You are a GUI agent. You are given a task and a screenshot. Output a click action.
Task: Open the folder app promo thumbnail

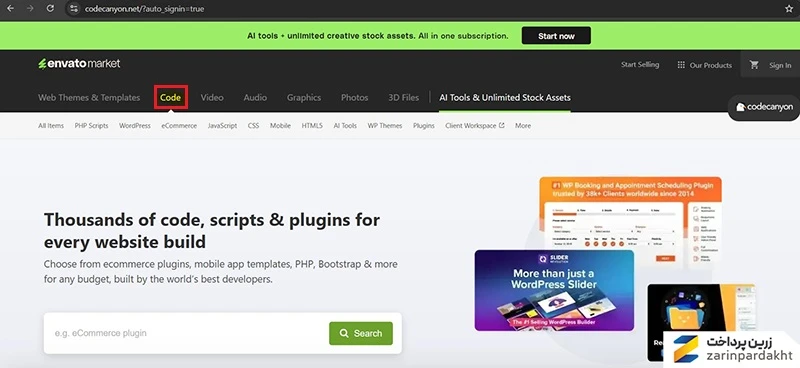(x=702, y=322)
